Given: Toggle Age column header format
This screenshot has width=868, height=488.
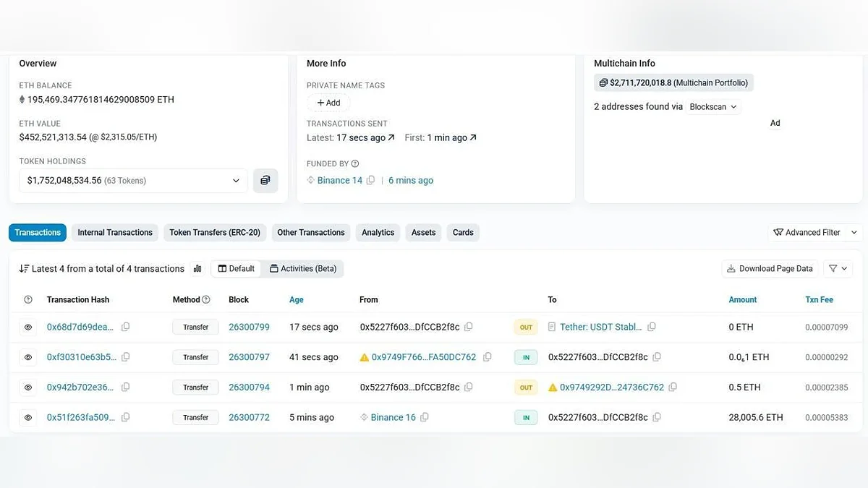Looking at the screenshot, I should point(297,300).
